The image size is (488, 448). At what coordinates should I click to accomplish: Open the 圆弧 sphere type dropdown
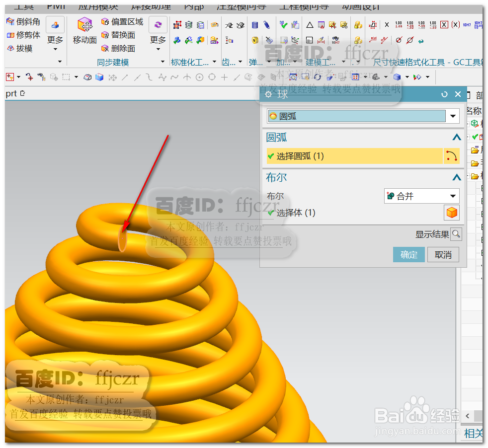363,116
